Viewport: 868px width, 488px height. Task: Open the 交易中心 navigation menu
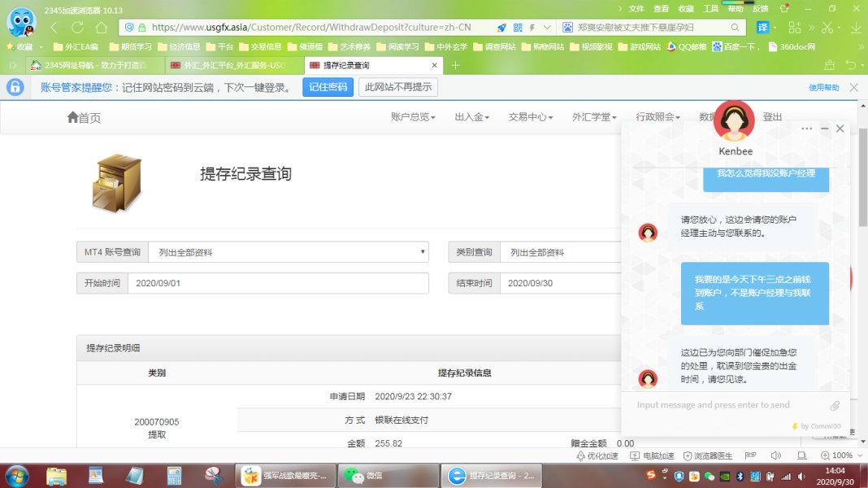pyautogui.click(x=530, y=117)
